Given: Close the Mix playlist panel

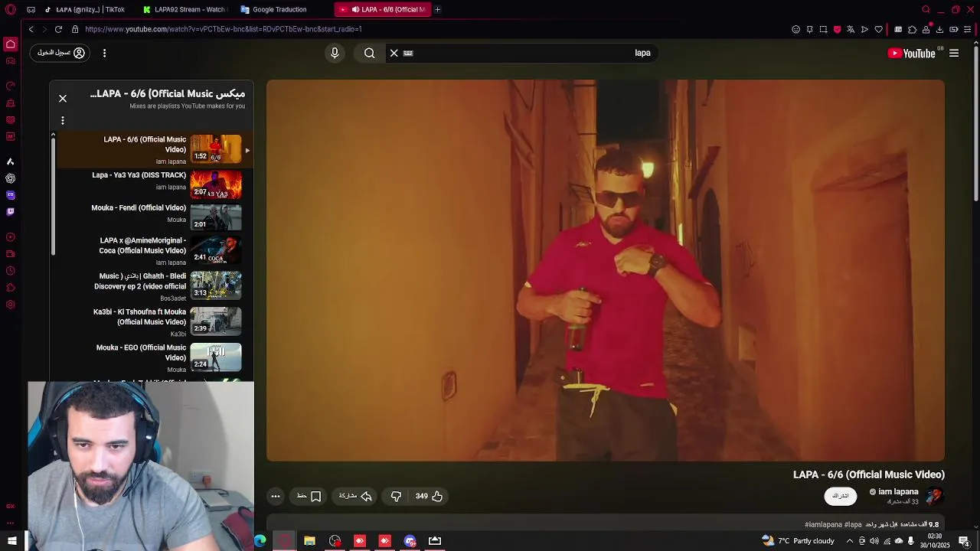Looking at the screenshot, I should point(63,99).
